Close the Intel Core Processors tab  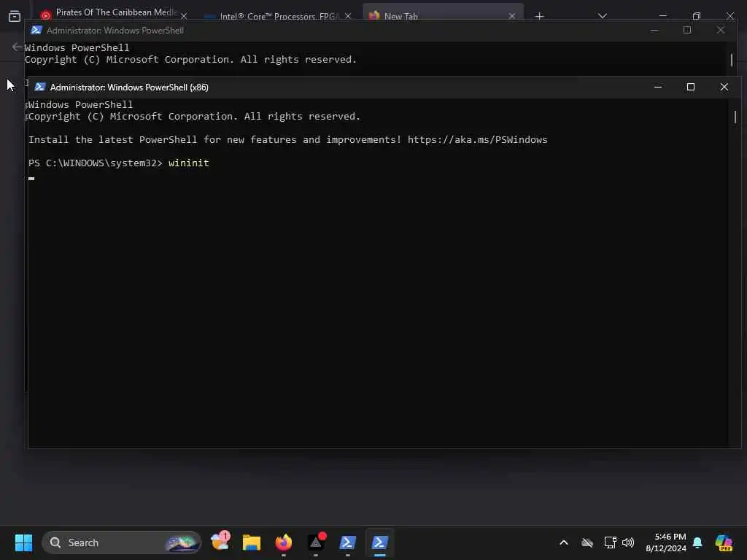348,16
